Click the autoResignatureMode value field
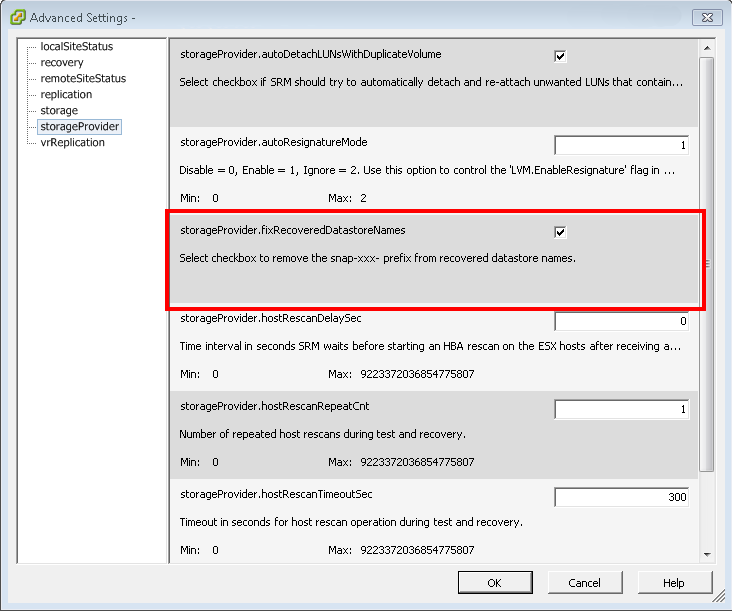 pyautogui.click(x=621, y=146)
